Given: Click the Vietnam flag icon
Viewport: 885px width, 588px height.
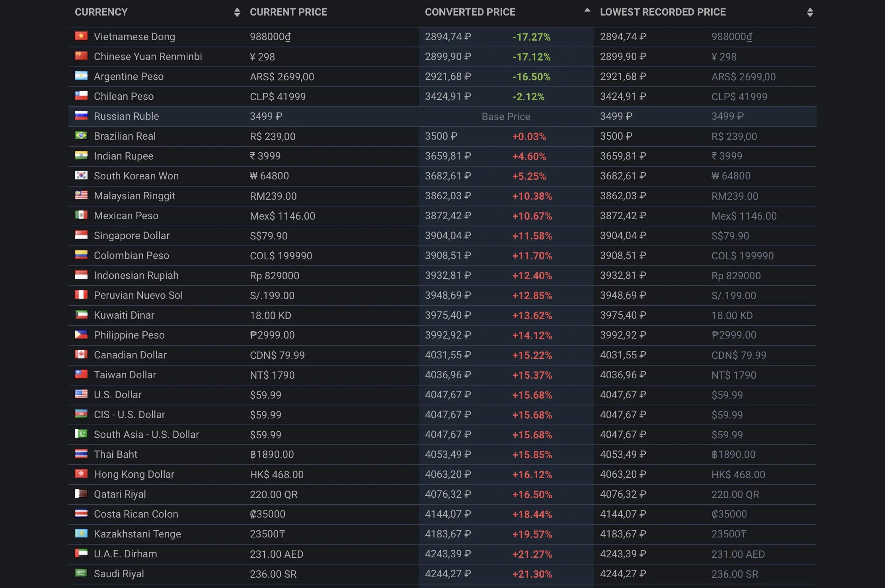Looking at the screenshot, I should (x=81, y=36).
